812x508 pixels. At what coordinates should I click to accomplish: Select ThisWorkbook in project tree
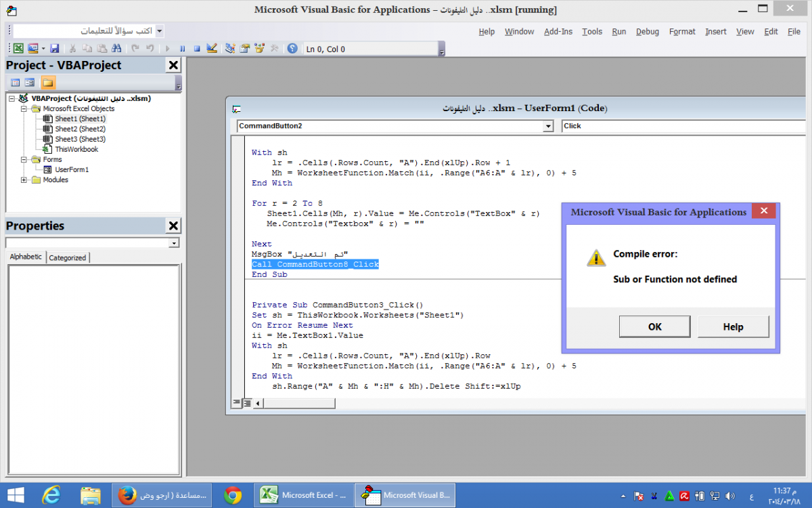(x=76, y=149)
